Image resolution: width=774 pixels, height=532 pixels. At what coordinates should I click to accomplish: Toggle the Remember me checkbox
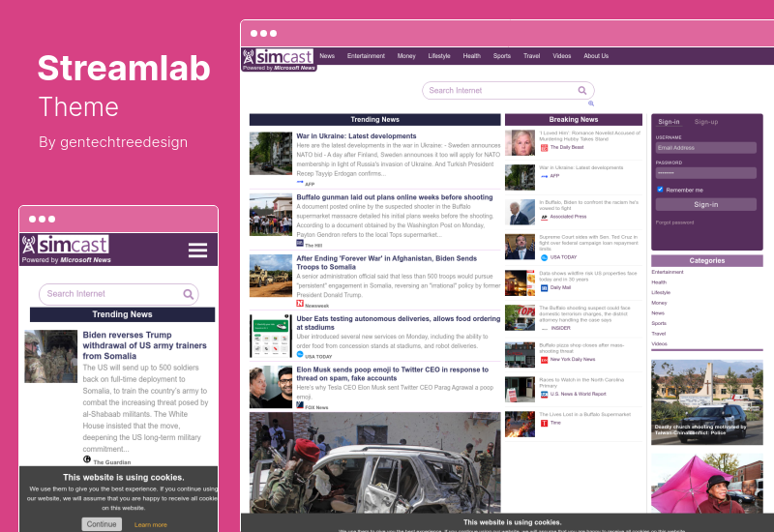[x=660, y=190]
